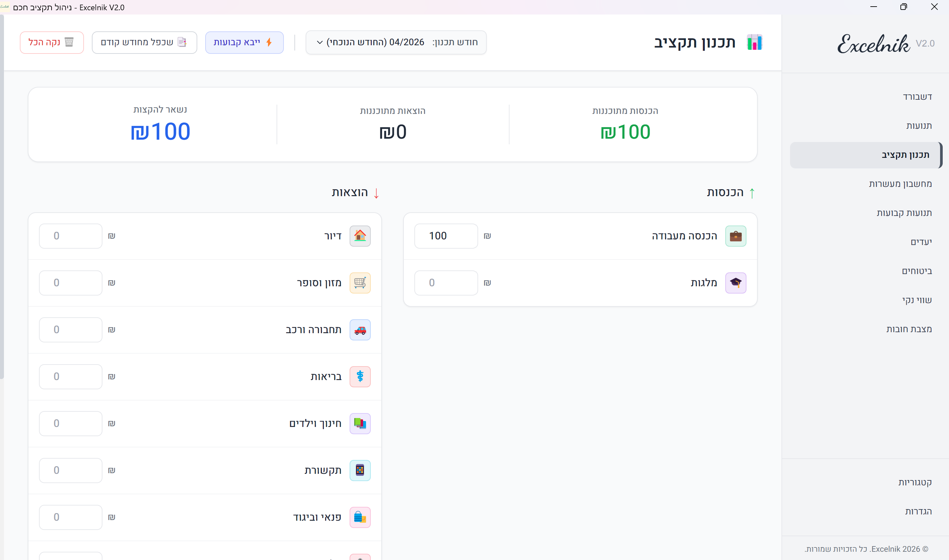Click the health category medical icon

pos(360,377)
